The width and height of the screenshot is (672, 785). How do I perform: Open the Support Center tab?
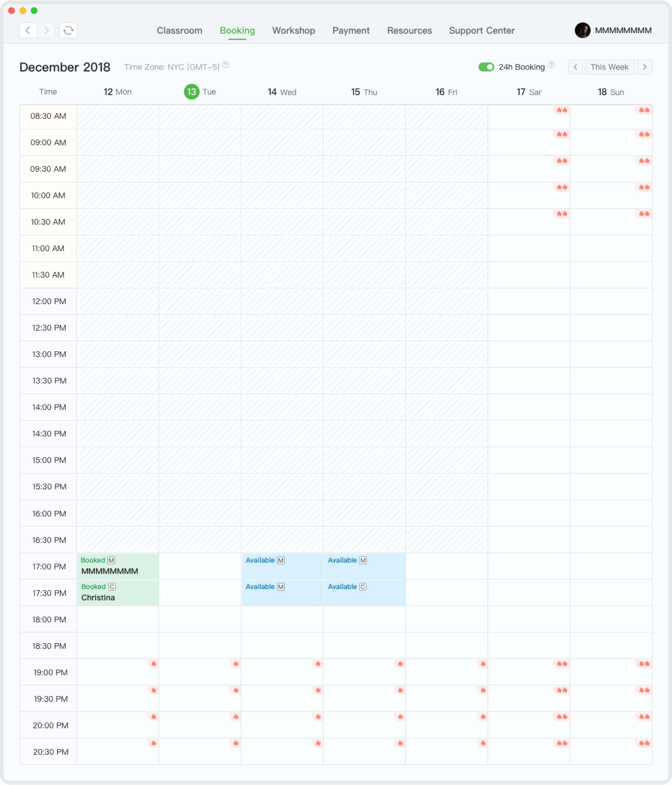coord(482,31)
